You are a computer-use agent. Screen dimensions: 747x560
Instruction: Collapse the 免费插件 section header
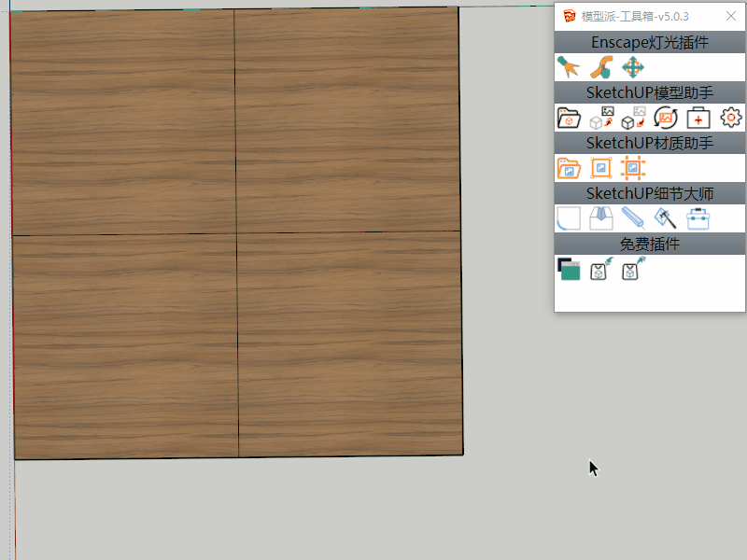650,244
